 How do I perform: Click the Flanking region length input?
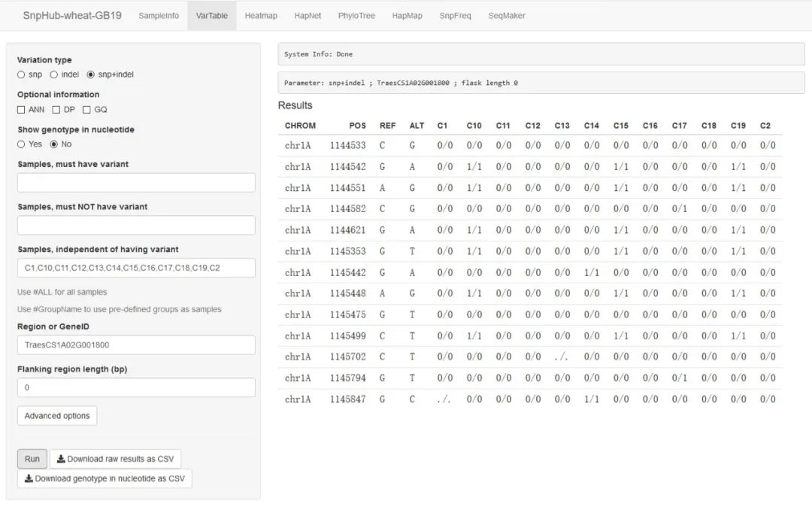136,388
